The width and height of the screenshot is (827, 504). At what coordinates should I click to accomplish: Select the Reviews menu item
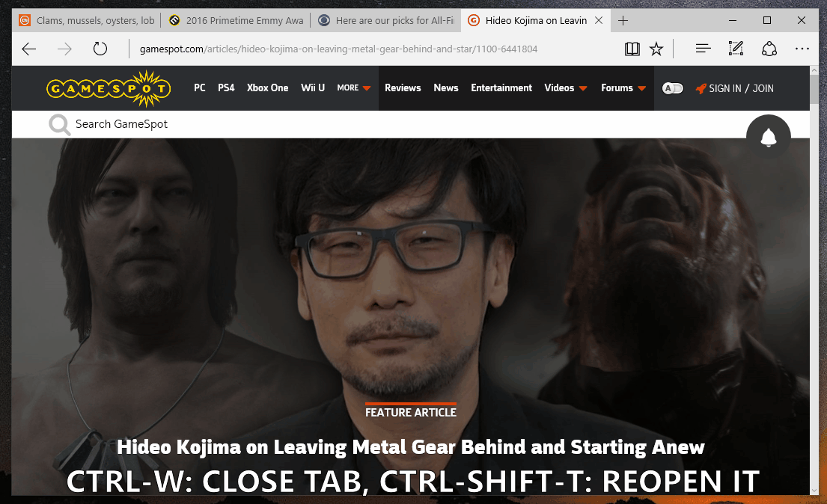point(403,87)
